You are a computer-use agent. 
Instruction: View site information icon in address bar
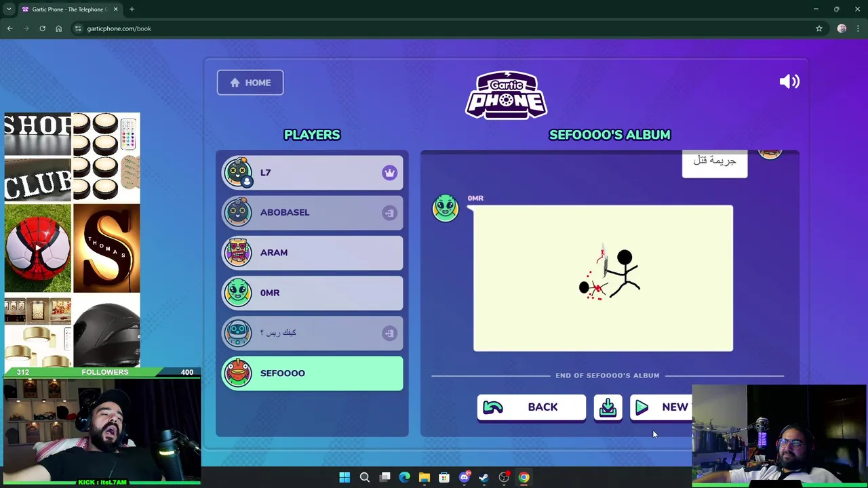(79, 28)
